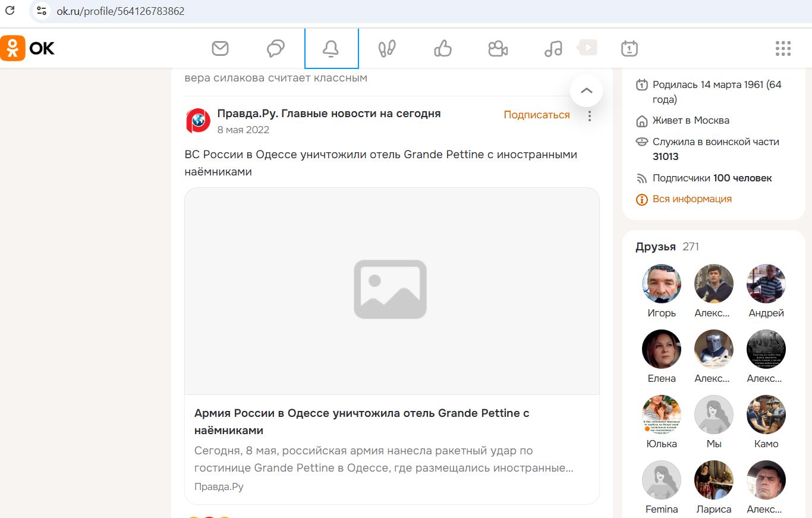Open the calendar icon in top navigation
The image size is (812, 518).
point(629,48)
